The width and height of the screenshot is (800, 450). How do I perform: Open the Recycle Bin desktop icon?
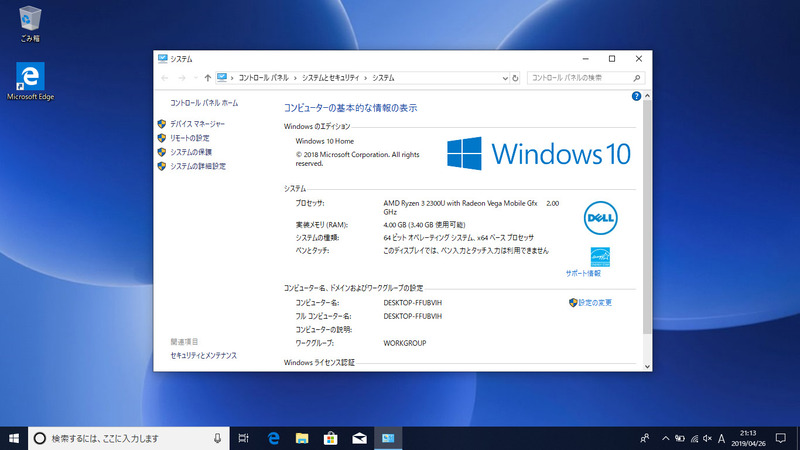tap(30, 23)
